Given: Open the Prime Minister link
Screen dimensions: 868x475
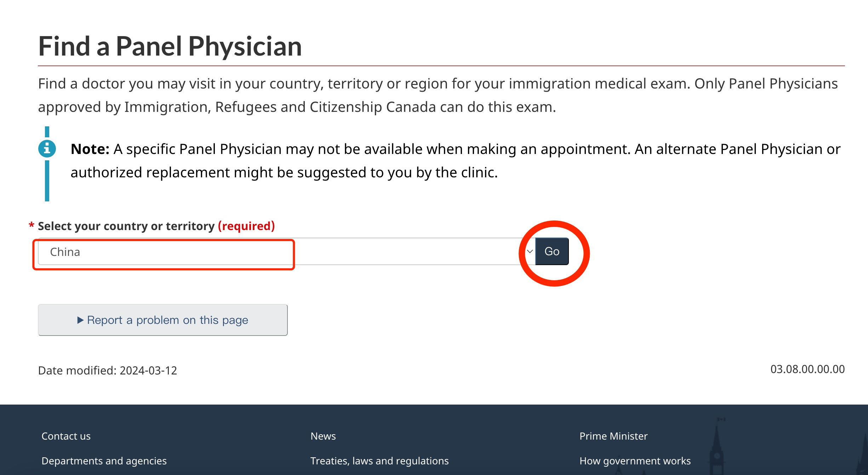Looking at the screenshot, I should [613, 436].
